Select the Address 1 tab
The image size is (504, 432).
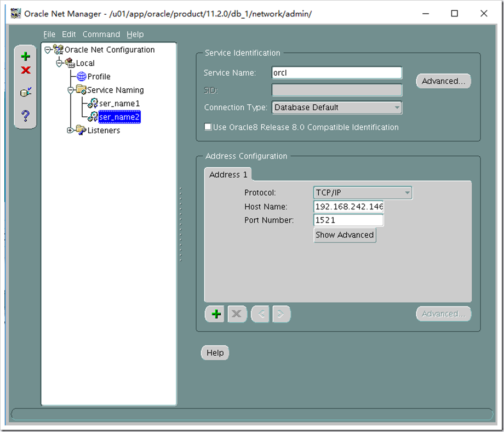click(x=228, y=175)
